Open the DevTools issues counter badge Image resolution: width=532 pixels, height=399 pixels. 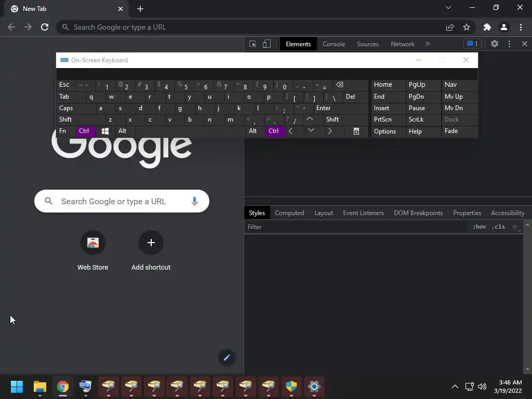472,44
